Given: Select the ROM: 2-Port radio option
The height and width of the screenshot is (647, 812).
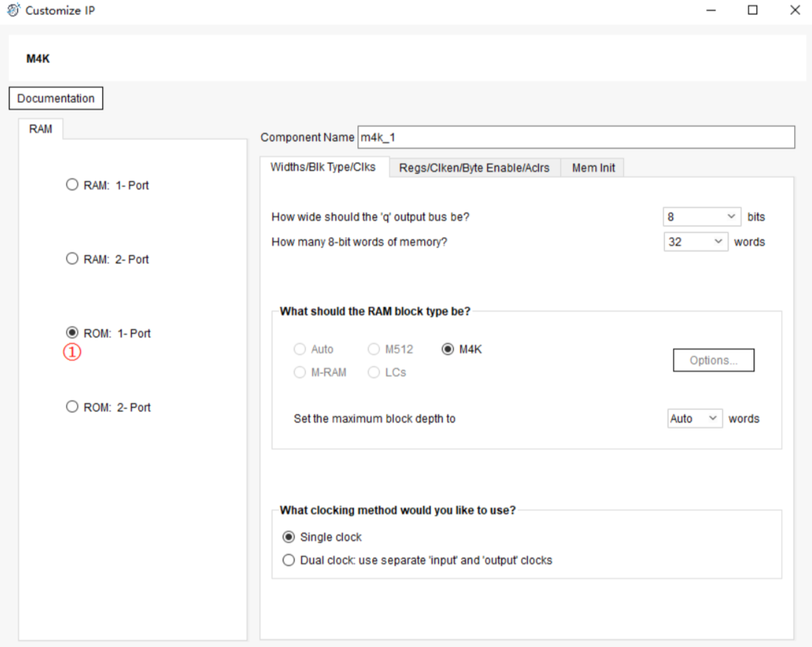Looking at the screenshot, I should coord(73,407).
